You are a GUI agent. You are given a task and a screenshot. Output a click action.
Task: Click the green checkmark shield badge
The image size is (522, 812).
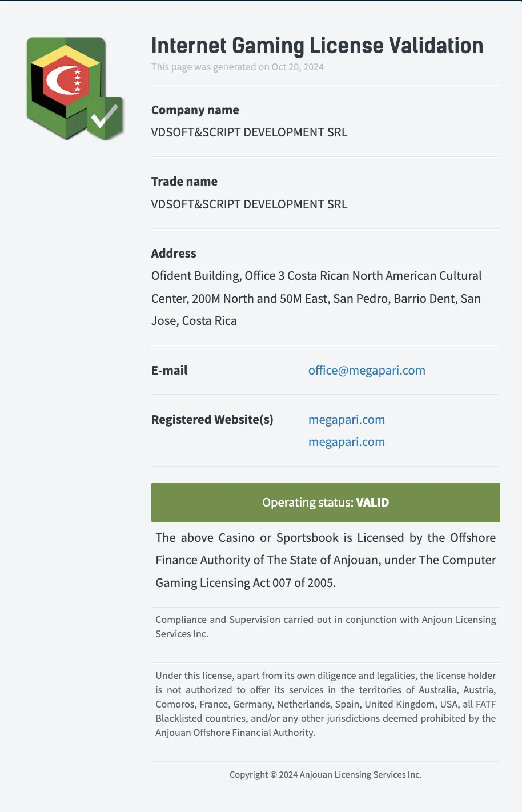point(105,118)
